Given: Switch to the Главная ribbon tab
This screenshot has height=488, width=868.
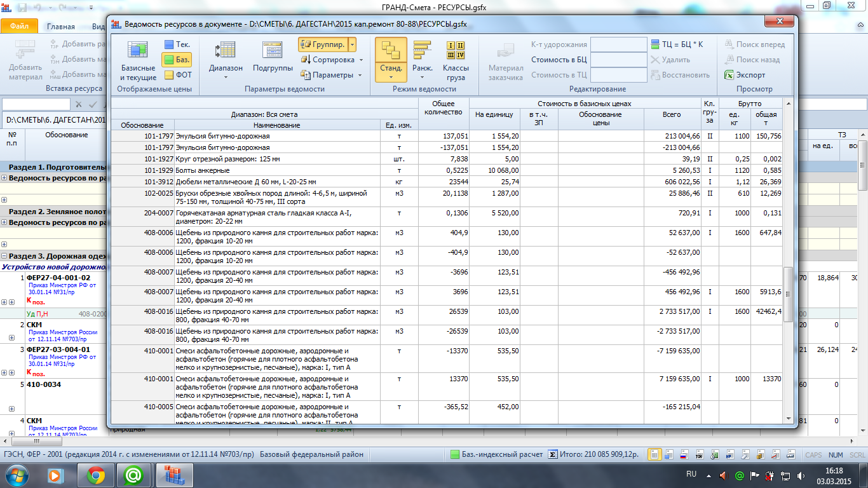Looking at the screenshot, I should tap(61, 27).
